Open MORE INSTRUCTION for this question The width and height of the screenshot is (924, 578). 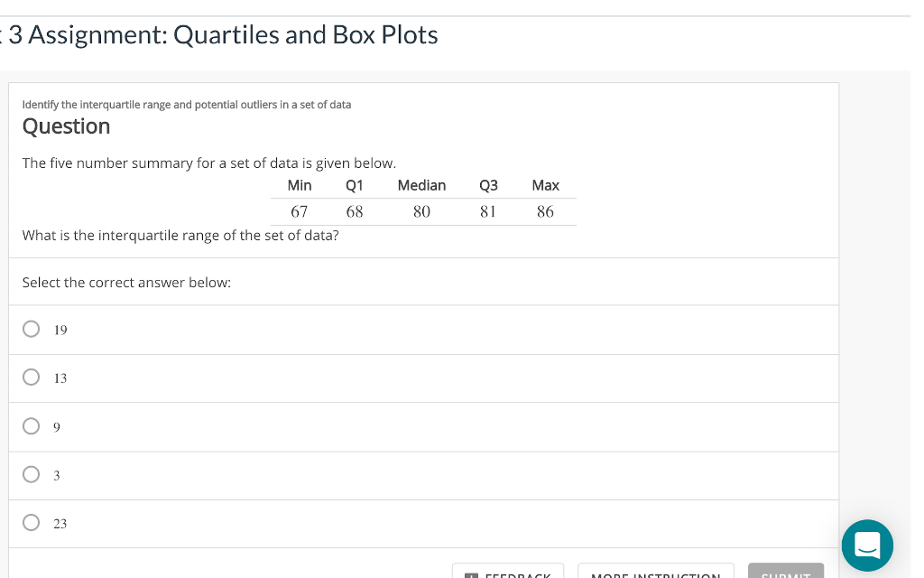[656, 575]
